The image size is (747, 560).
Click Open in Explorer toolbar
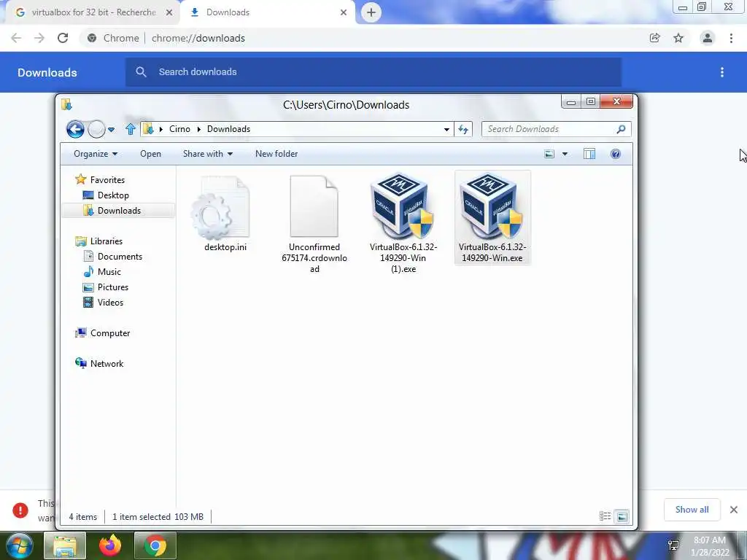coord(150,154)
